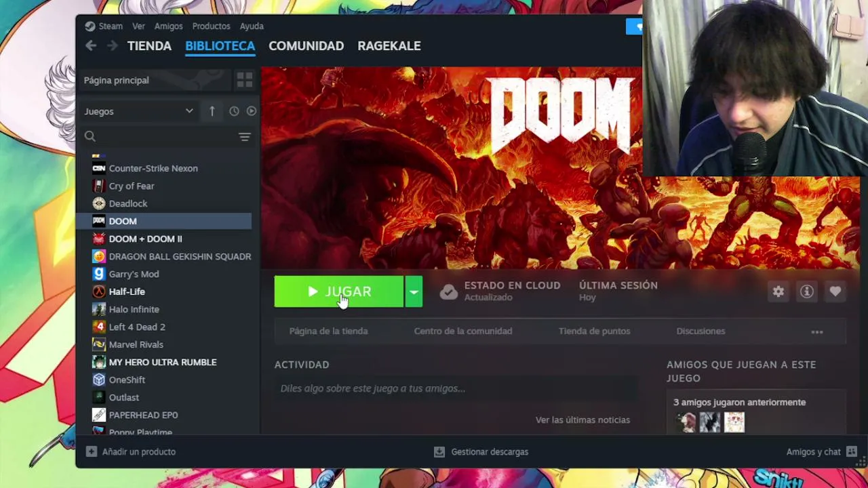Click the first friend avatar thumbnail
Screen dimensions: 868x488
pos(686,422)
